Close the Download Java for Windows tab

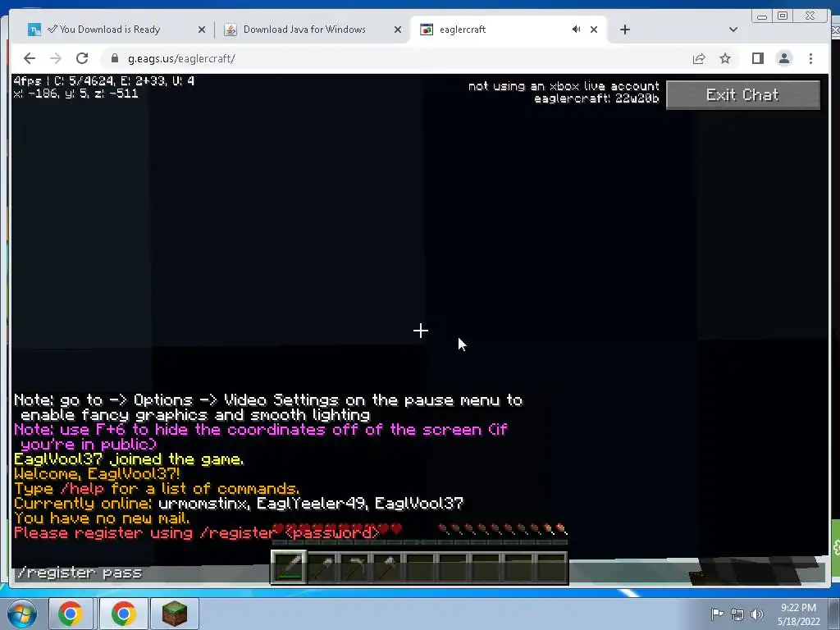[398, 30]
